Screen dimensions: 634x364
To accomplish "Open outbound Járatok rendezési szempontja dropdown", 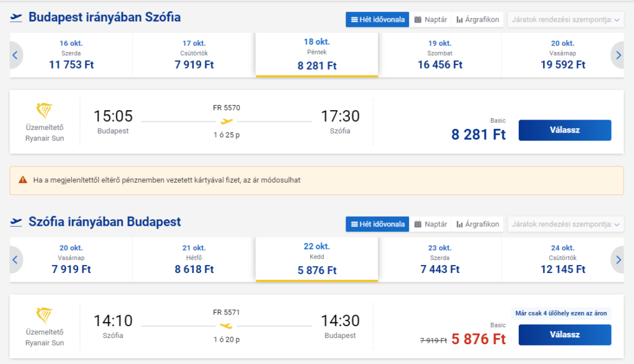I will point(566,19).
